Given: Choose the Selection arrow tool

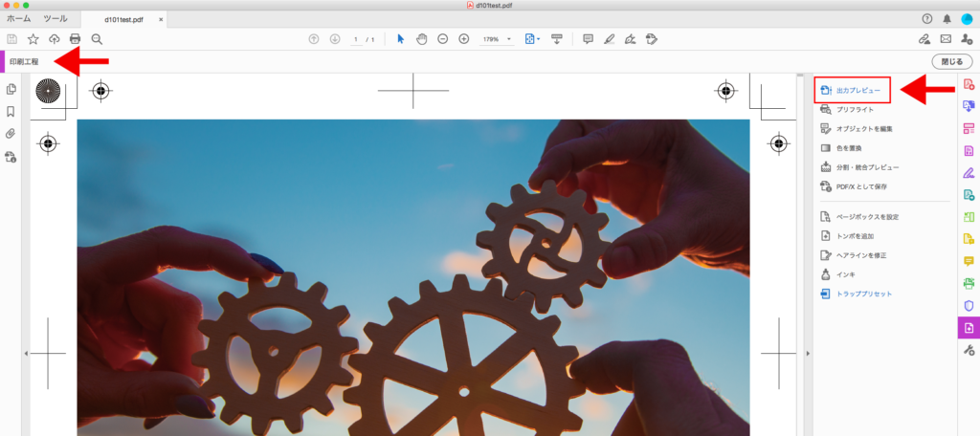Looking at the screenshot, I should [x=401, y=39].
